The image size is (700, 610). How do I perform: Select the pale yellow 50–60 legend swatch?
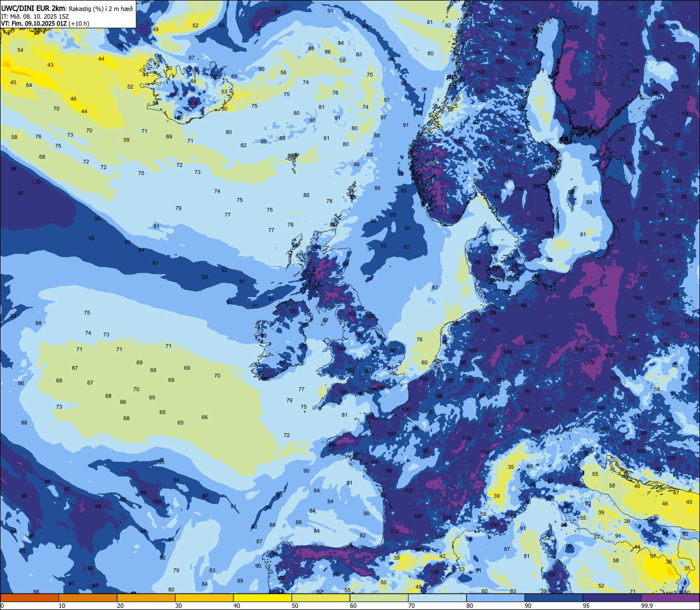pos(320,597)
